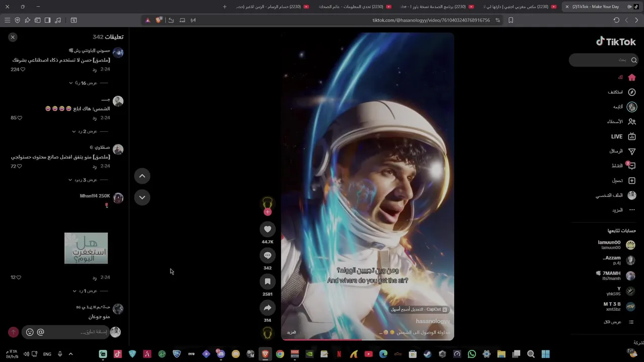Click the browser address bar URL
Screen dimensions: 644x362
pos(431,20)
